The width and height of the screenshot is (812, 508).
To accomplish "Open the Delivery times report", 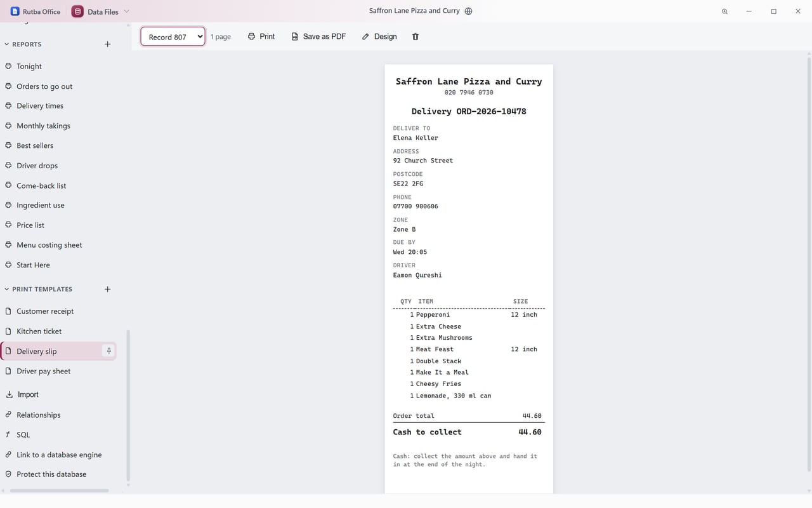I will tap(58, 106).
